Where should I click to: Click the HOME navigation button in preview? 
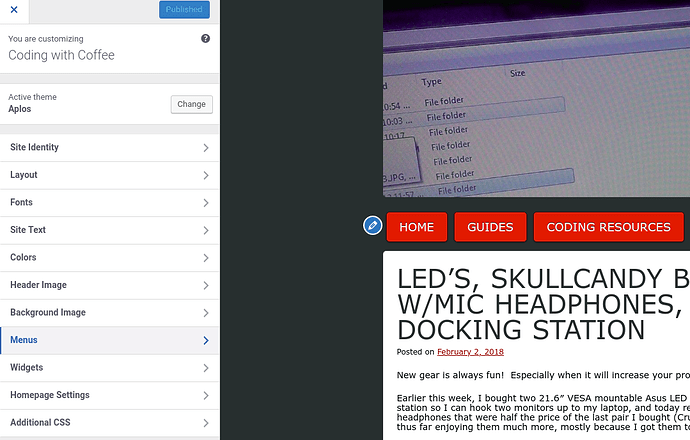point(417,227)
